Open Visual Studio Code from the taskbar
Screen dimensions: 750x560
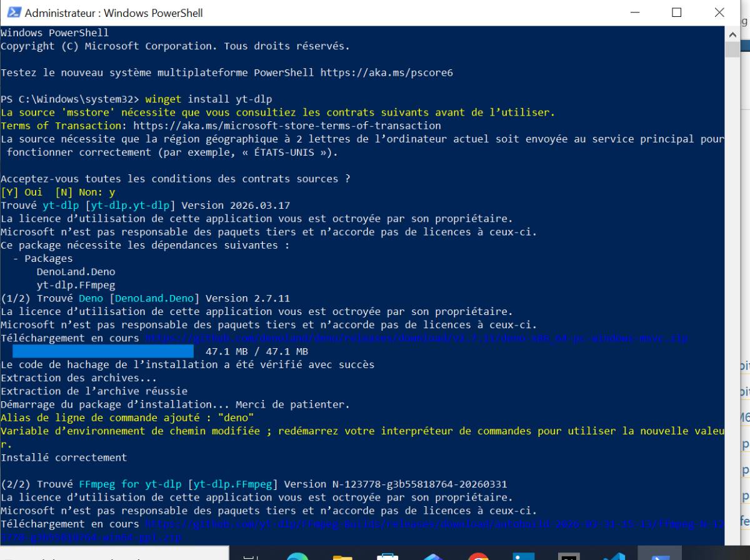[613, 555]
